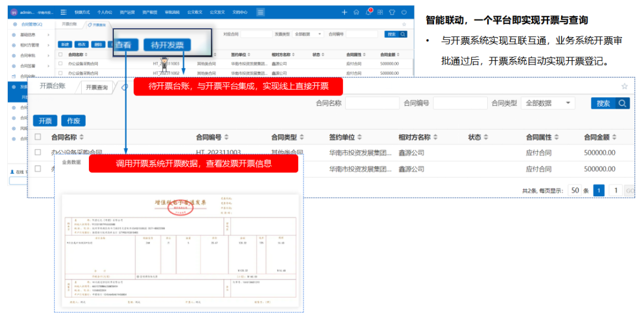This screenshot has width=644, height=317.
Task: Open the more-menus icon after 文档中心
Action: [261, 12]
